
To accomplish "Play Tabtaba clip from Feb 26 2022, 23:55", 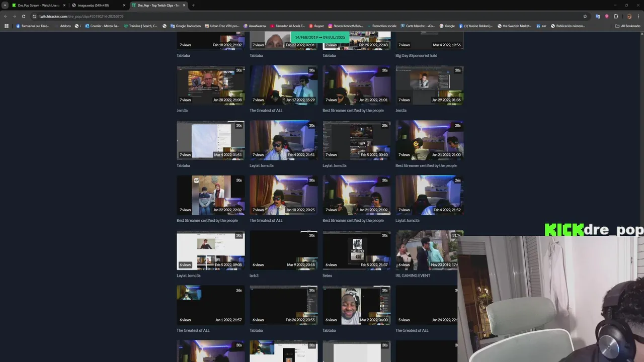I will point(284,305).
